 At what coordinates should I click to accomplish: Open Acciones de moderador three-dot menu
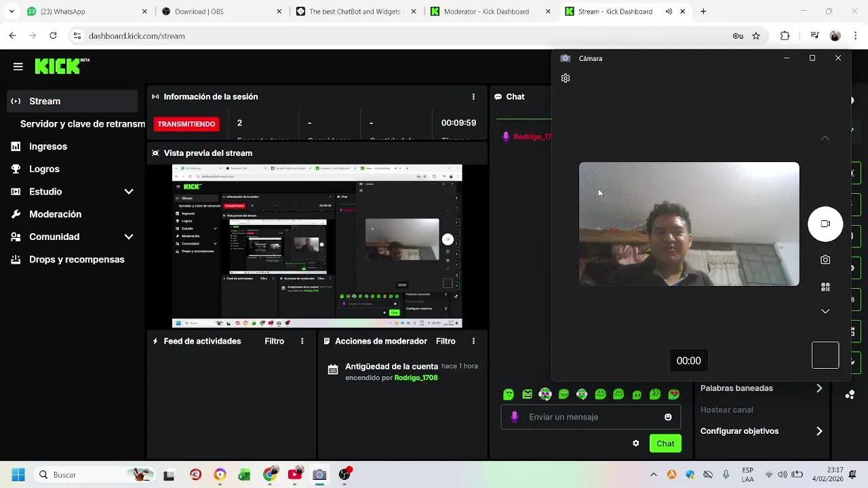tap(473, 342)
